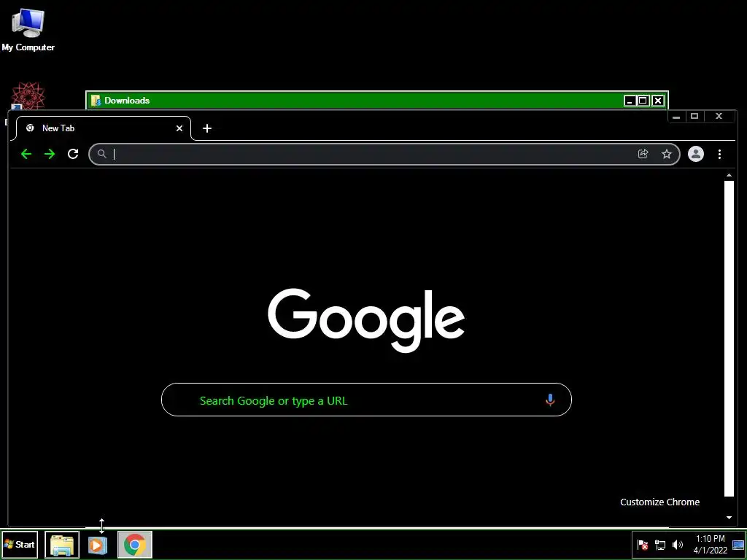
Task: Open the Chrome profile avatar menu
Action: coord(695,154)
